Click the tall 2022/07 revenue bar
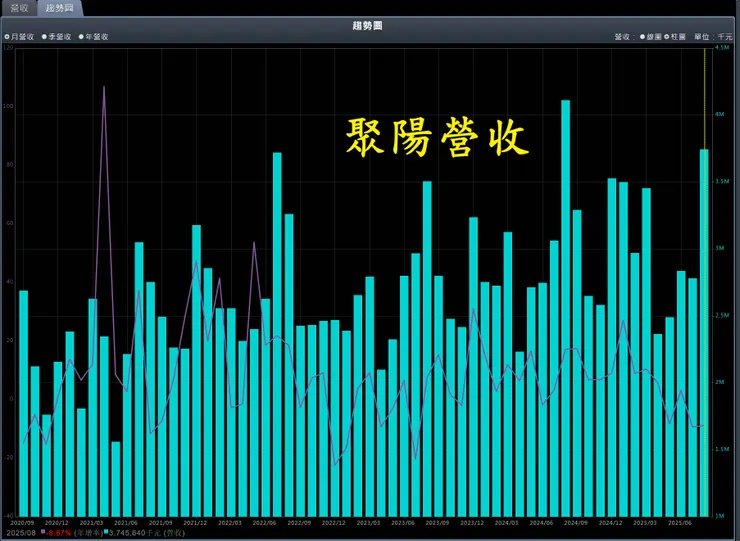Viewport: 740px width, 541px height. coord(277,334)
